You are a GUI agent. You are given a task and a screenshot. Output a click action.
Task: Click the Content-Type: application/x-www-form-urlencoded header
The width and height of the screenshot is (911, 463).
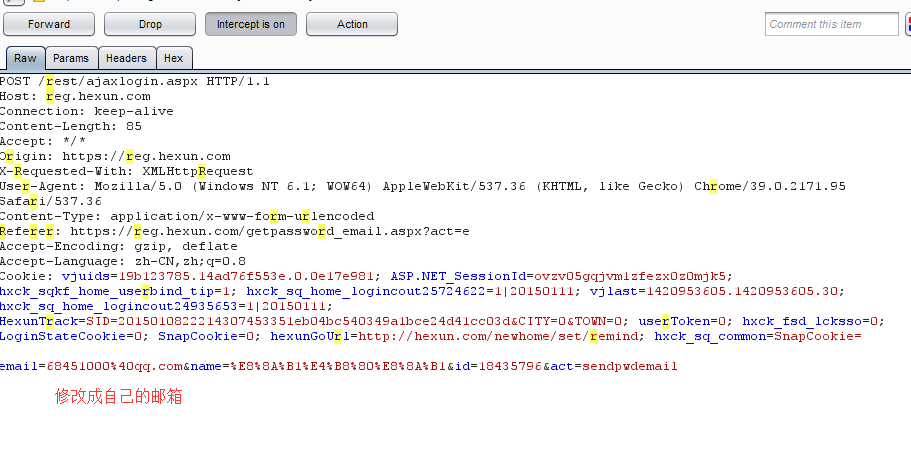pyautogui.click(x=187, y=217)
